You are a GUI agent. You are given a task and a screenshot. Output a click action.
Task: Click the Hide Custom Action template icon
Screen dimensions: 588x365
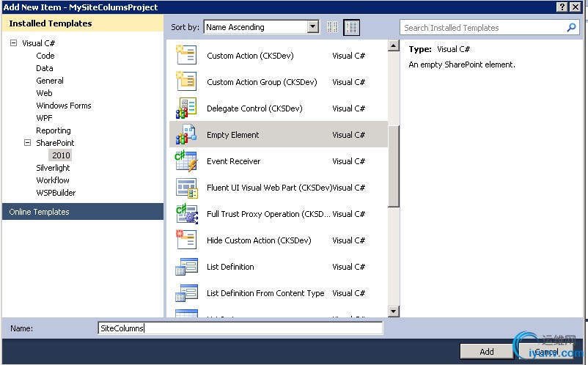(186, 240)
